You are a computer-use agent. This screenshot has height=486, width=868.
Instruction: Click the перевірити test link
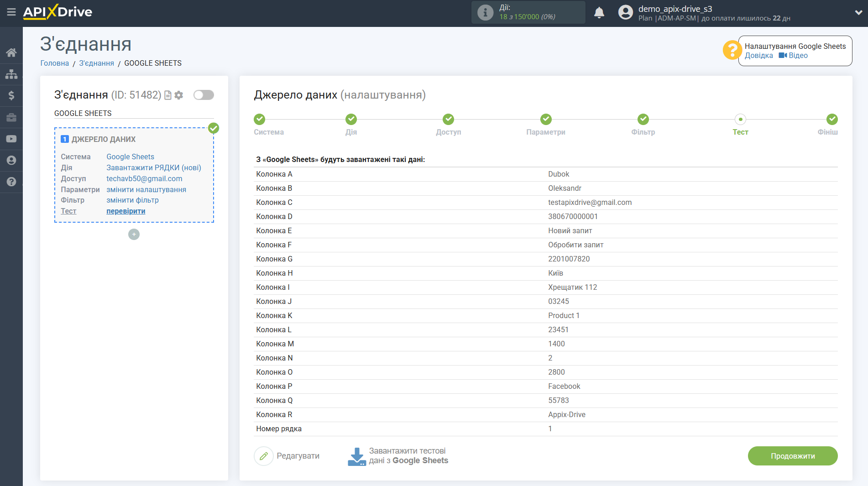(x=126, y=211)
